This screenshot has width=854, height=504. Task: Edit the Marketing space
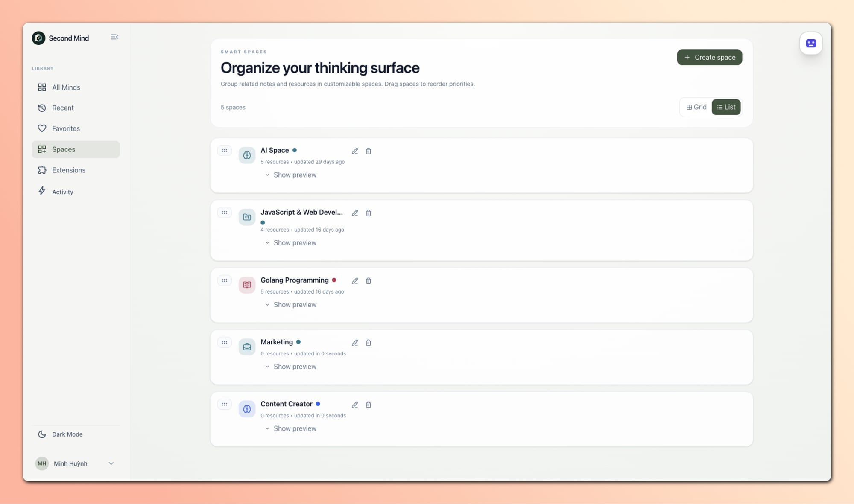point(355,343)
